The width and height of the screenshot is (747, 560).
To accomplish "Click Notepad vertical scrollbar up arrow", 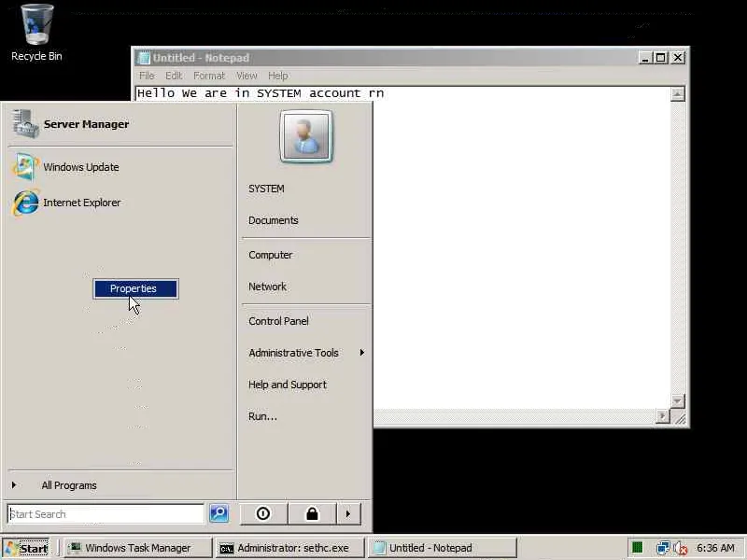I will [x=678, y=94].
